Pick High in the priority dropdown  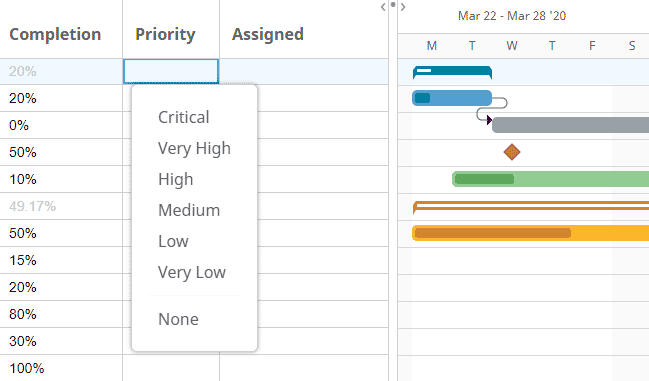175,180
